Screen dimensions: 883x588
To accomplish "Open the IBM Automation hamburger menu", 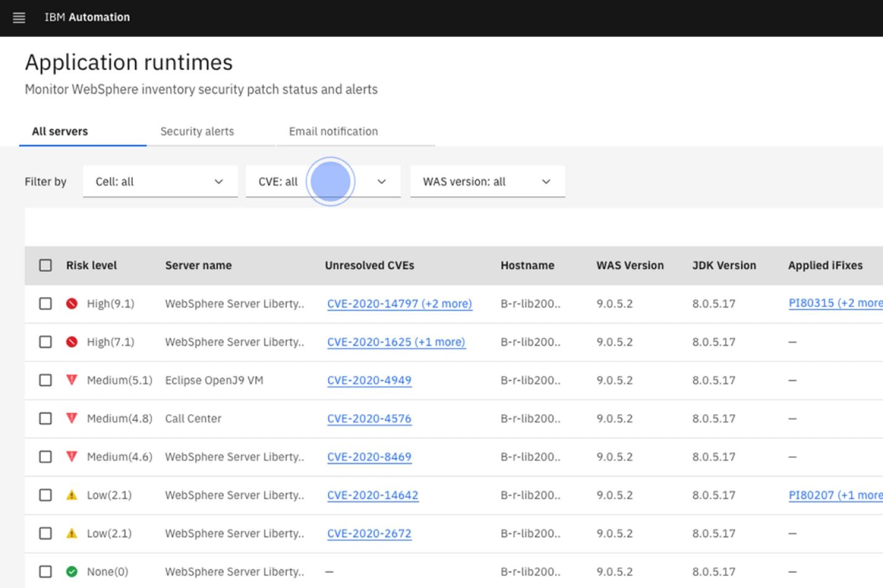I will tap(19, 17).
